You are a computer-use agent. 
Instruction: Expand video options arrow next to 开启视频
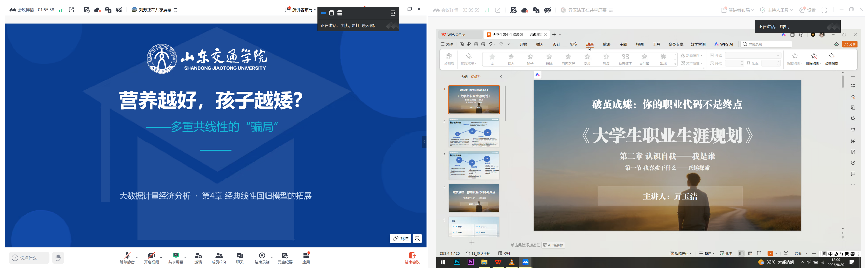[x=161, y=258]
